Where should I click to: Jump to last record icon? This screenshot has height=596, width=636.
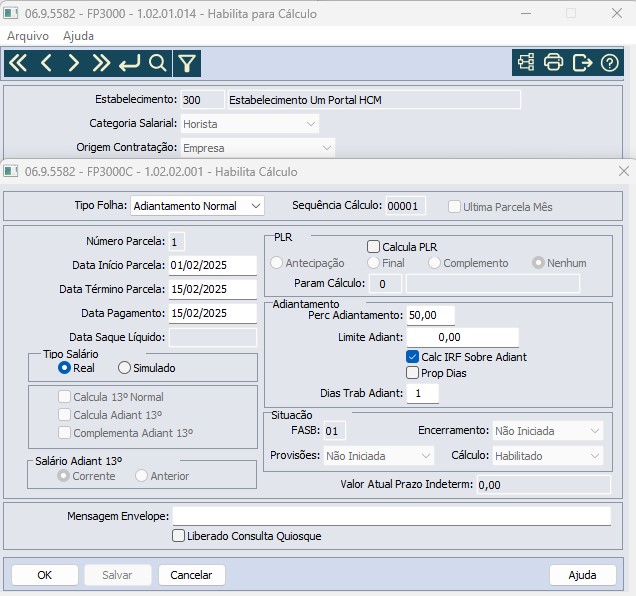(101, 63)
